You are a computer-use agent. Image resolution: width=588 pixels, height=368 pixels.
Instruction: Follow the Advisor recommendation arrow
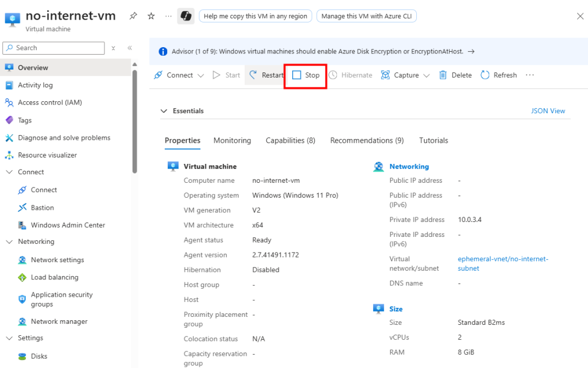(471, 51)
